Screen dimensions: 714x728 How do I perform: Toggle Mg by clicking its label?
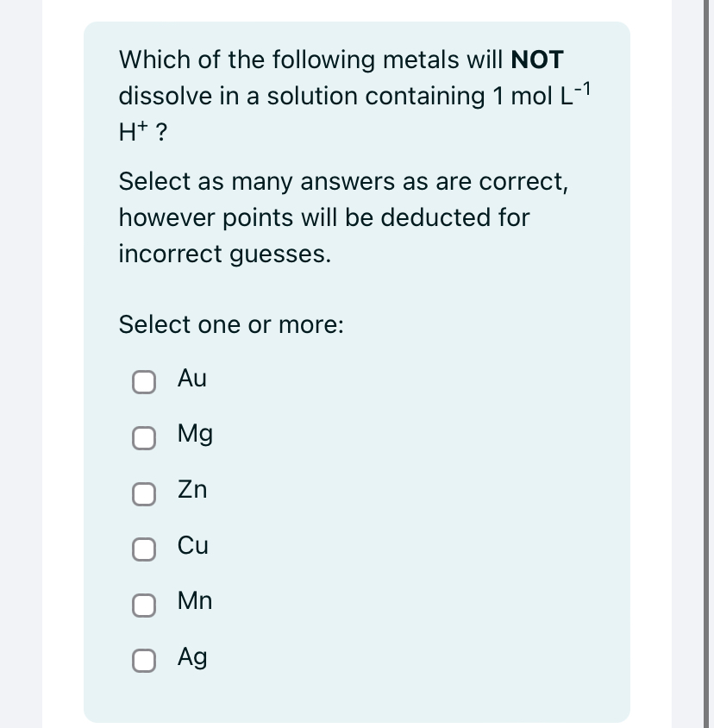click(194, 435)
